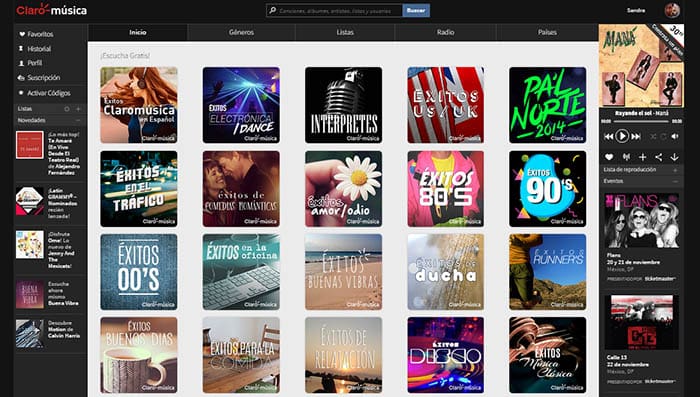The image size is (700, 397).
Task: Open Favoritos heart icon in sidebar
Action: coord(21,34)
